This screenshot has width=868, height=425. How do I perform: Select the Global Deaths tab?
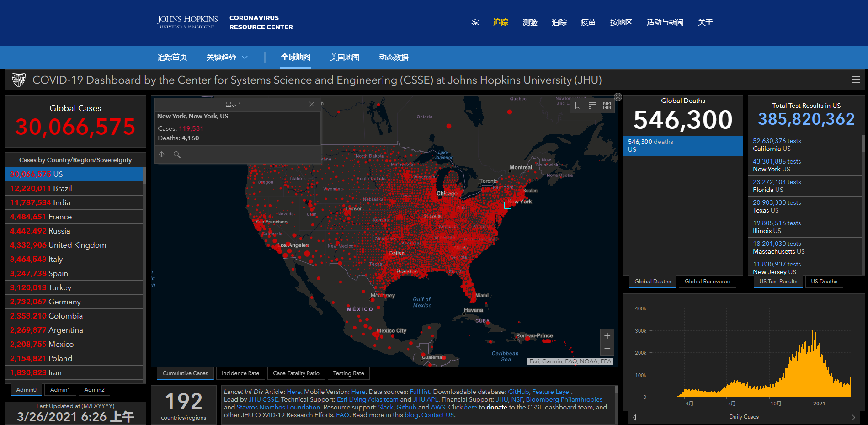click(653, 282)
